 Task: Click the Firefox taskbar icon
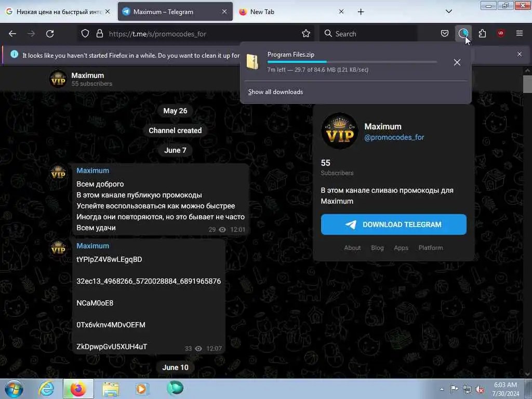coord(78,389)
